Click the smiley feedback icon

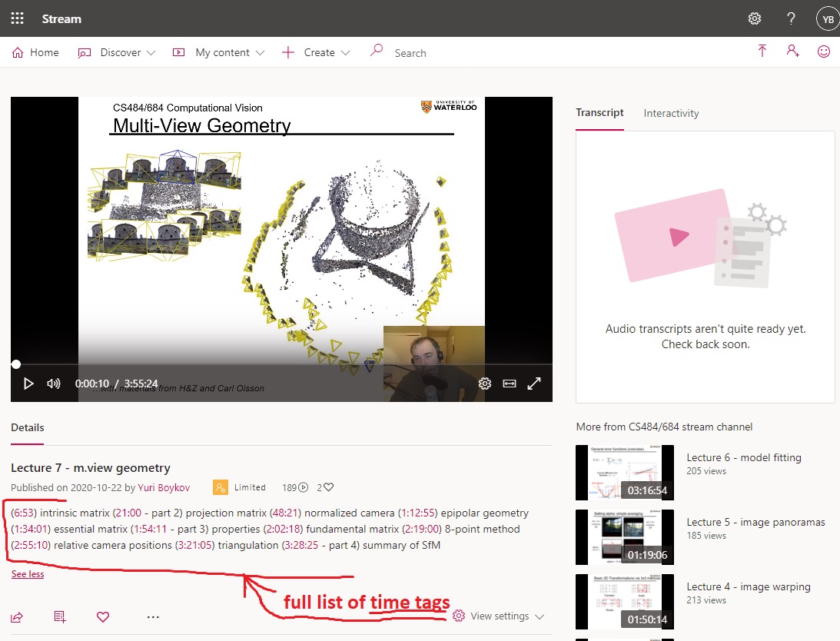824,51
